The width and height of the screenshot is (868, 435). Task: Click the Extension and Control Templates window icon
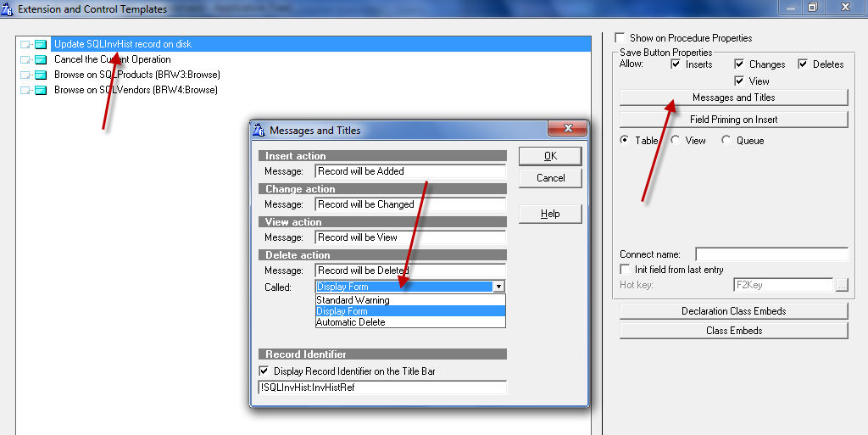point(8,8)
